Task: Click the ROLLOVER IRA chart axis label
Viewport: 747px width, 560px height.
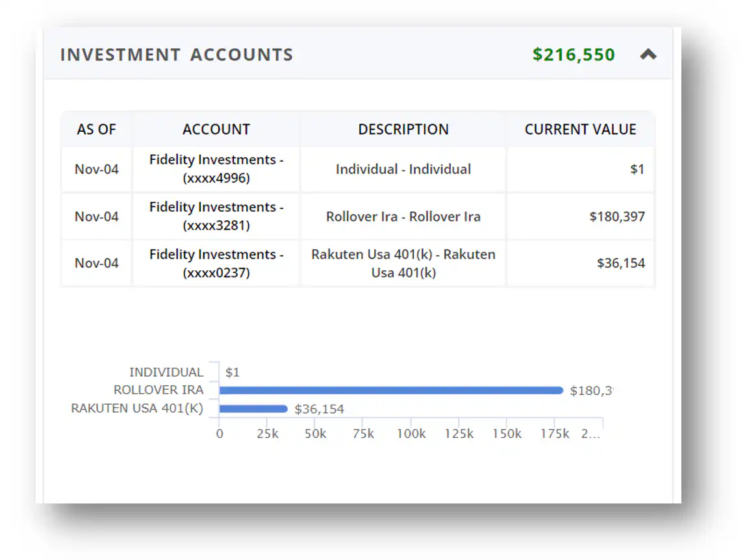Action: point(158,390)
